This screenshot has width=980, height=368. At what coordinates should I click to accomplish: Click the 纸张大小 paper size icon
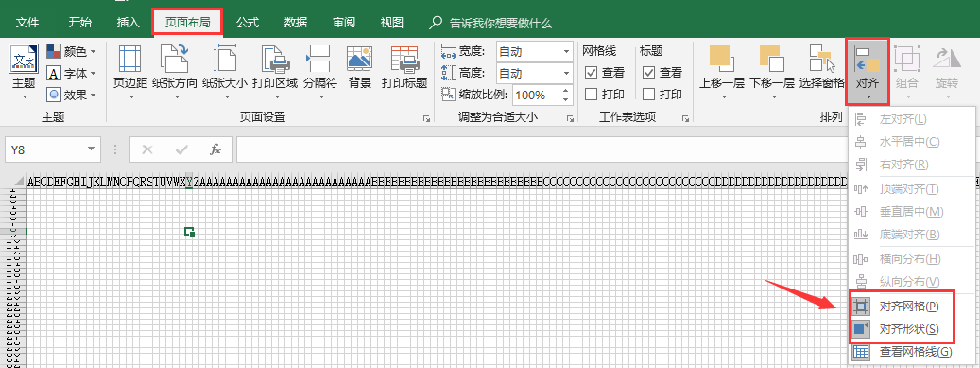(225, 59)
